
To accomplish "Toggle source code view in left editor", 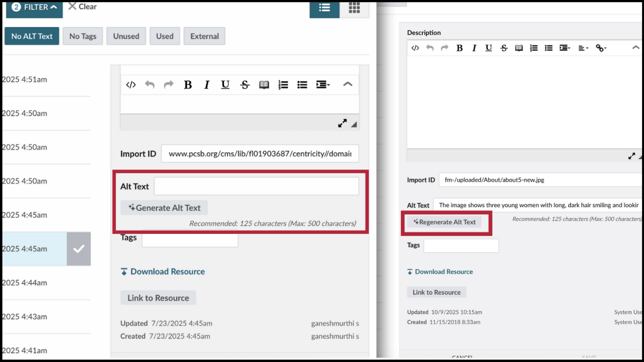I will tap(131, 85).
